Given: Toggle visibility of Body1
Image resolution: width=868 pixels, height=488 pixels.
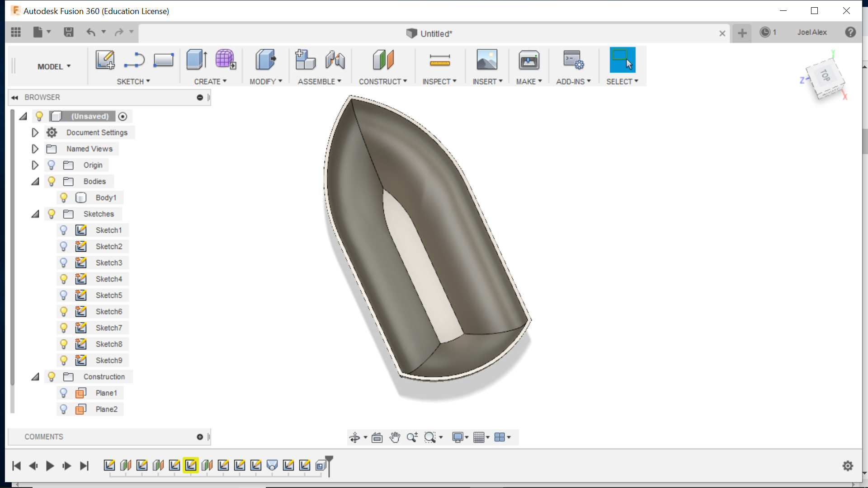Looking at the screenshot, I should 64,197.
